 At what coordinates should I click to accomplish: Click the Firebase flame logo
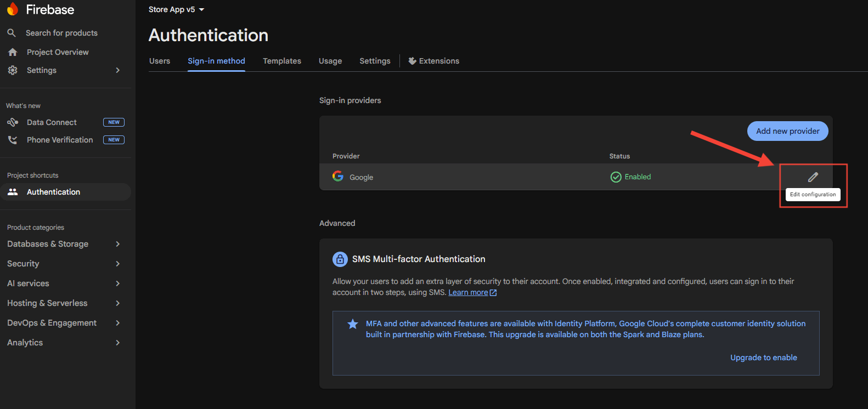[x=12, y=9]
